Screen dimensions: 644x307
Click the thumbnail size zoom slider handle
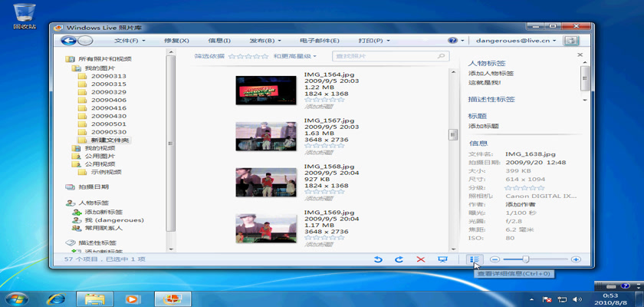[x=526, y=260]
